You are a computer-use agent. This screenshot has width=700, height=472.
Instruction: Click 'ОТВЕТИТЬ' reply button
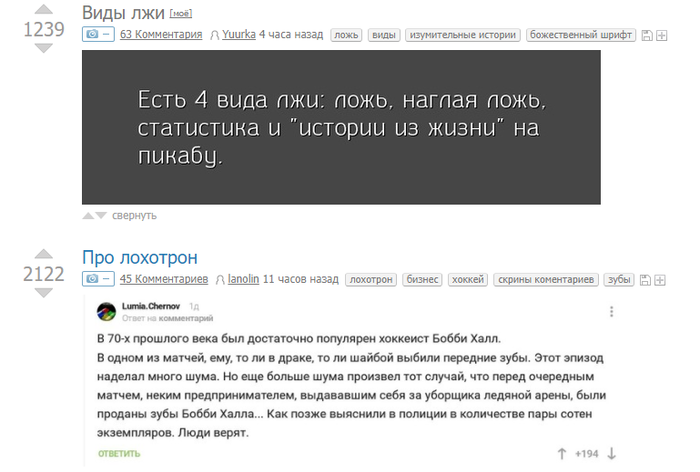point(119,454)
